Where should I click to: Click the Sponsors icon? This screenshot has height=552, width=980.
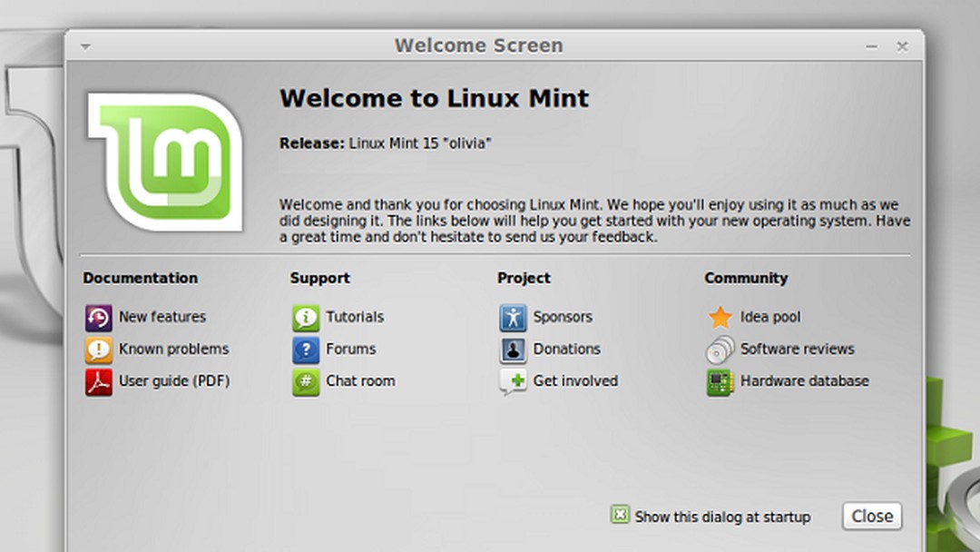coord(513,317)
